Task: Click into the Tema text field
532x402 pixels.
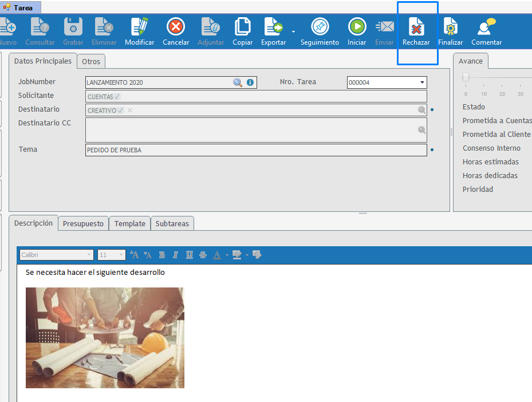Action: tap(255, 150)
